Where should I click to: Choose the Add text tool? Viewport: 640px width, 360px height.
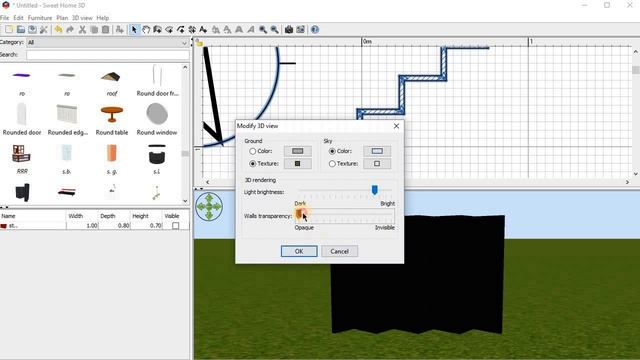tap(203, 29)
